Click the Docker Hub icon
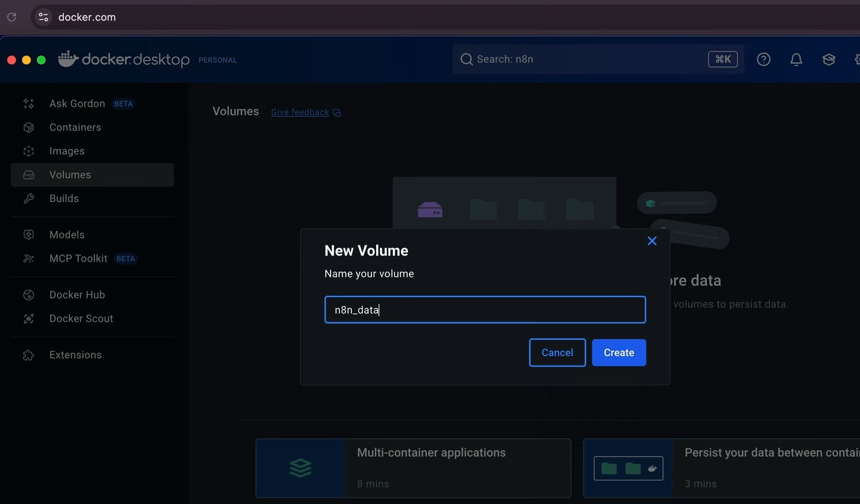This screenshot has height=504, width=860. 28,295
